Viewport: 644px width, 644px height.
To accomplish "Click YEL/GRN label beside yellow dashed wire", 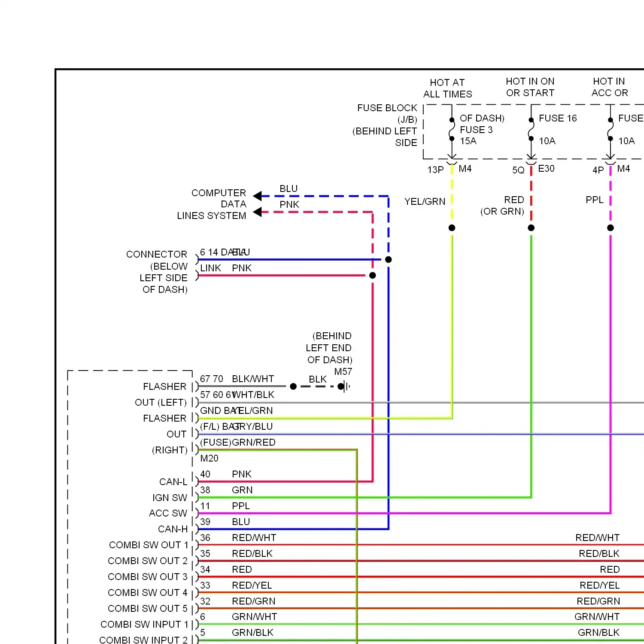I will point(425,201).
